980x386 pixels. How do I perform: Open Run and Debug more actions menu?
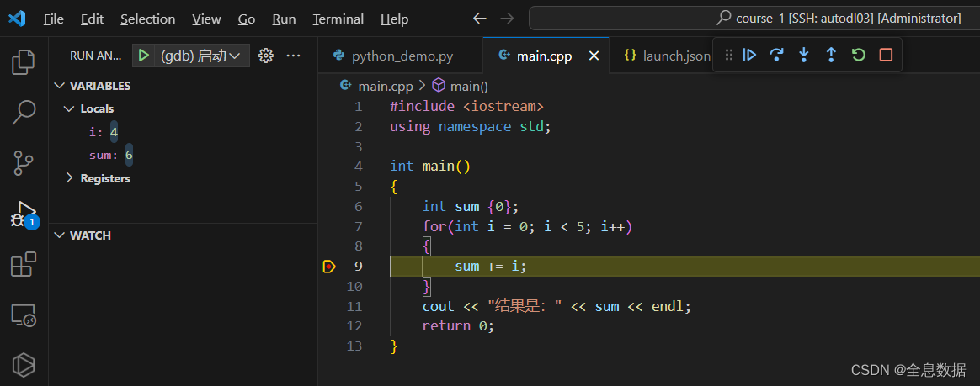coord(293,56)
